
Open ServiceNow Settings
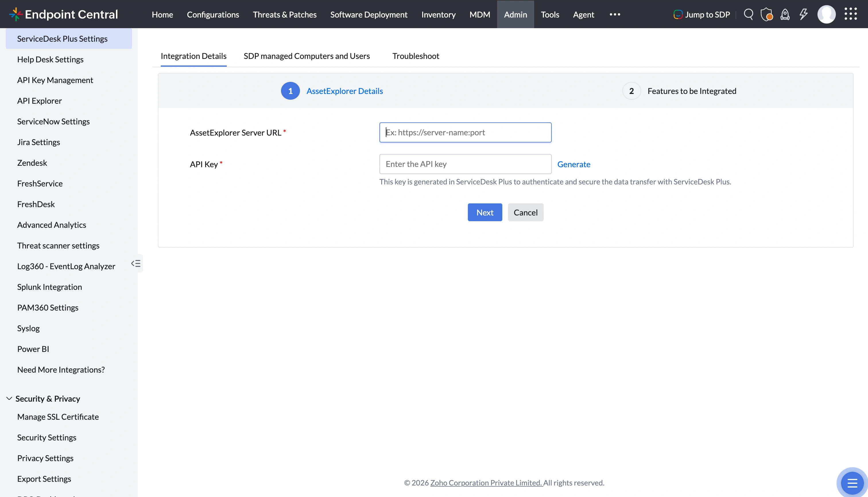click(x=53, y=122)
